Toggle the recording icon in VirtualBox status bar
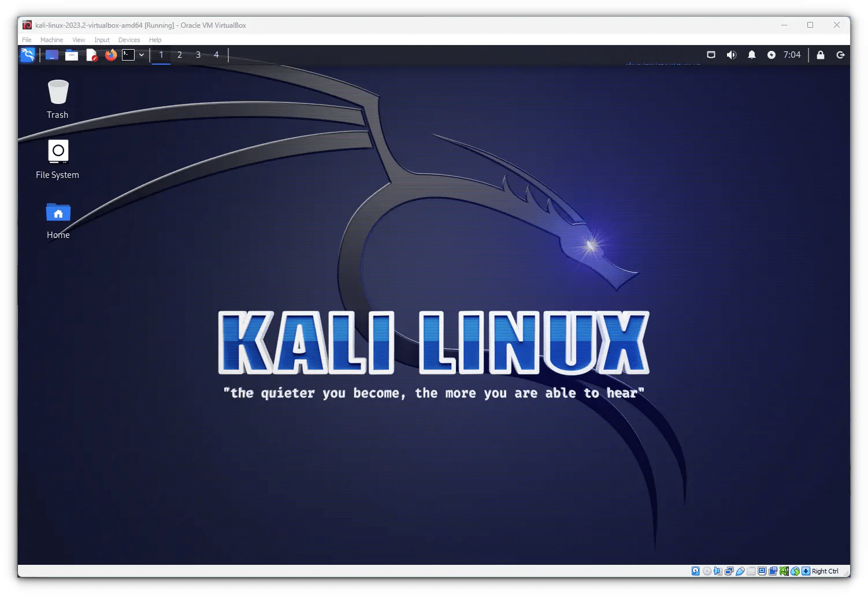 773,571
